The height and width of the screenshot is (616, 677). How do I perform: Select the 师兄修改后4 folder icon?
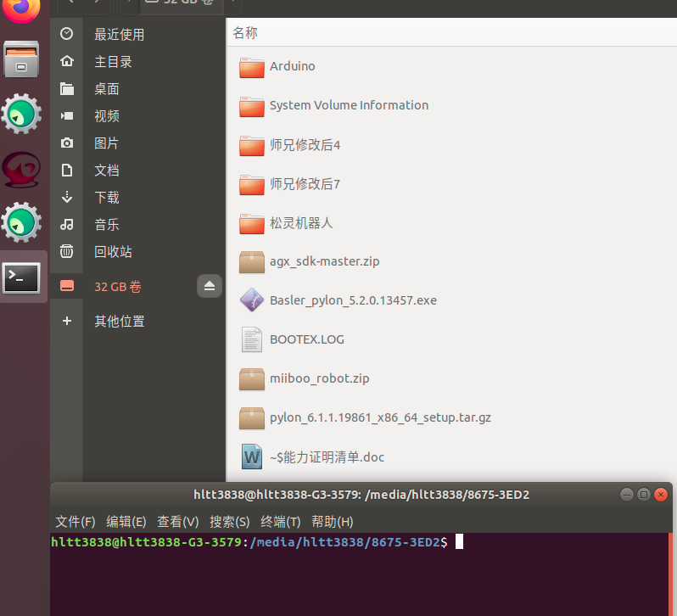coord(252,146)
